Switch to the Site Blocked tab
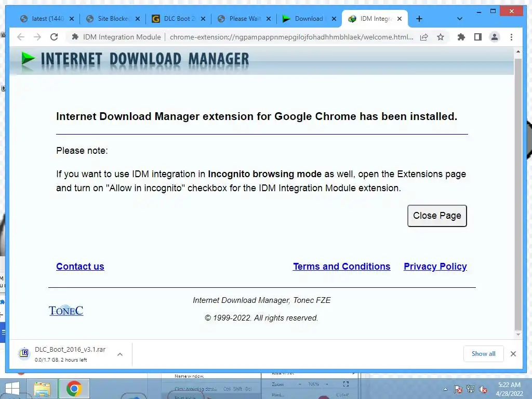 pyautogui.click(x=109, y=19)
